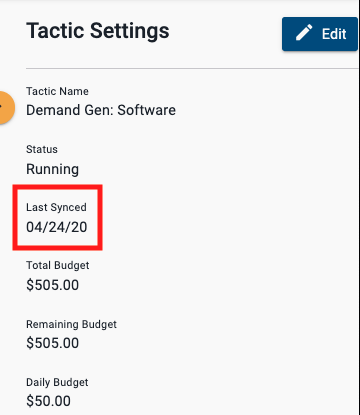
Task: Click the Last Synced label
Action: tap(56, 207)
